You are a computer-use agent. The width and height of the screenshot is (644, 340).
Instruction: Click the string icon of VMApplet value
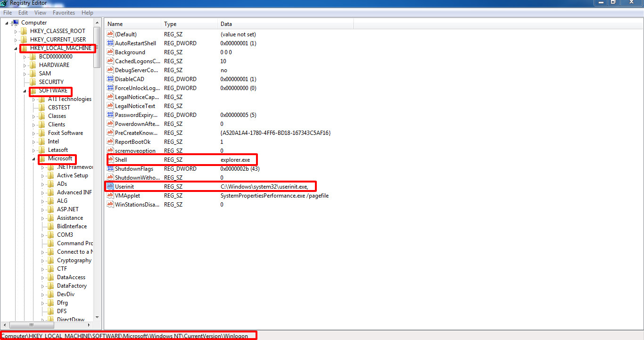[x=110, y=196]
